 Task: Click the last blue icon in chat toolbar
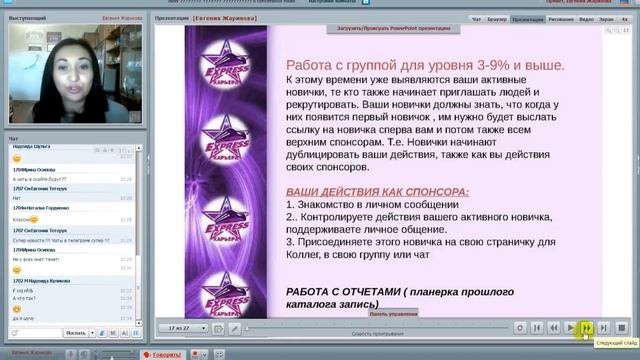[x=136, y=333]
